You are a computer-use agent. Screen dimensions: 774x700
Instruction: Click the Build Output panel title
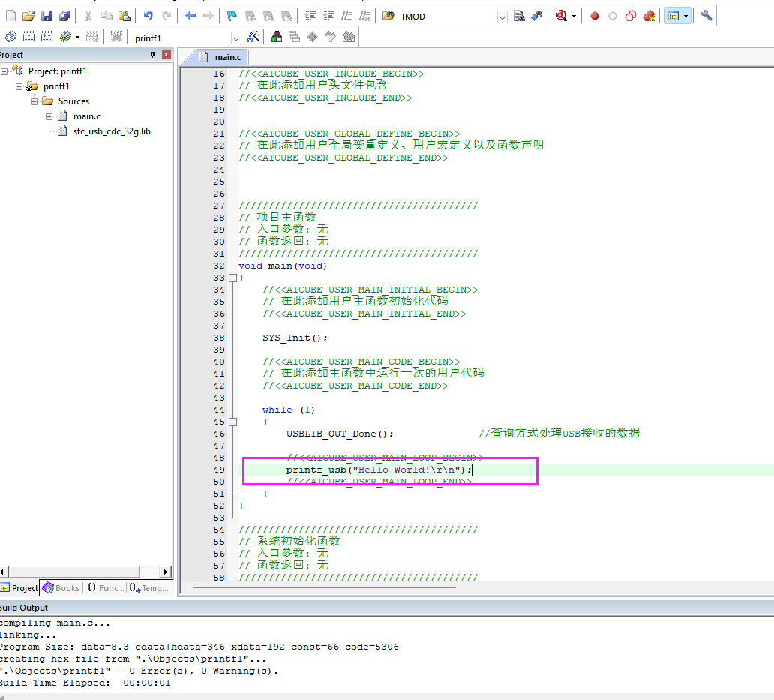click(24, 608)
